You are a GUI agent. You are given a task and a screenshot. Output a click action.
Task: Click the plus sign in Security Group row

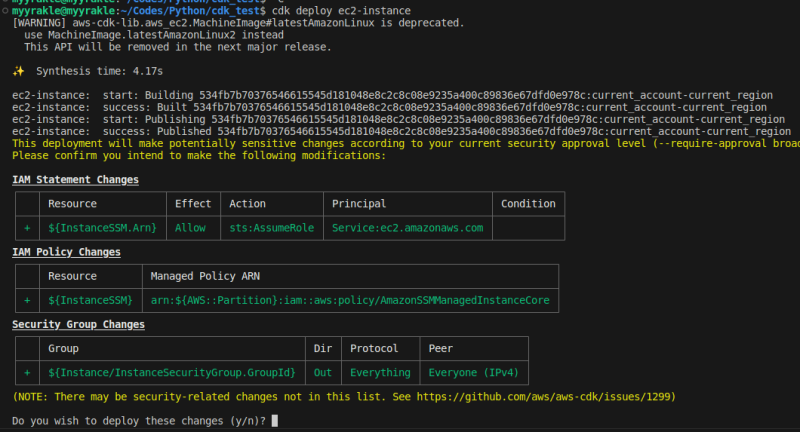coord(27,373)
